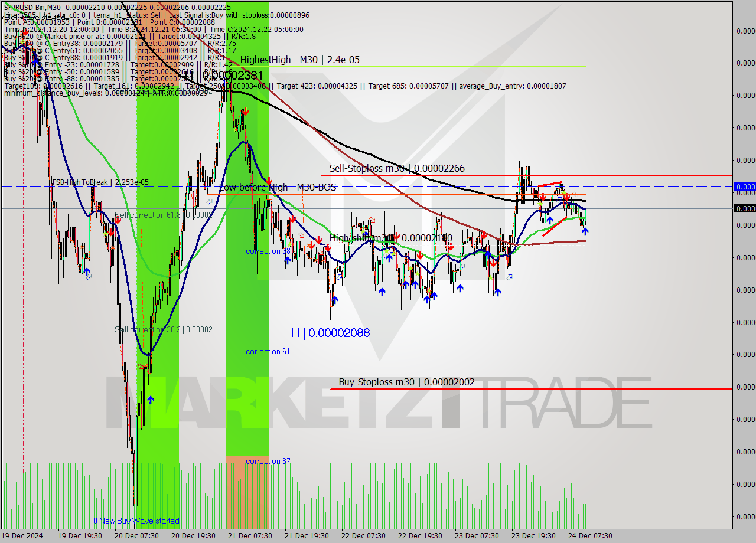Click the '22 Dec 19:30' time axis label

tap(420, 535)
